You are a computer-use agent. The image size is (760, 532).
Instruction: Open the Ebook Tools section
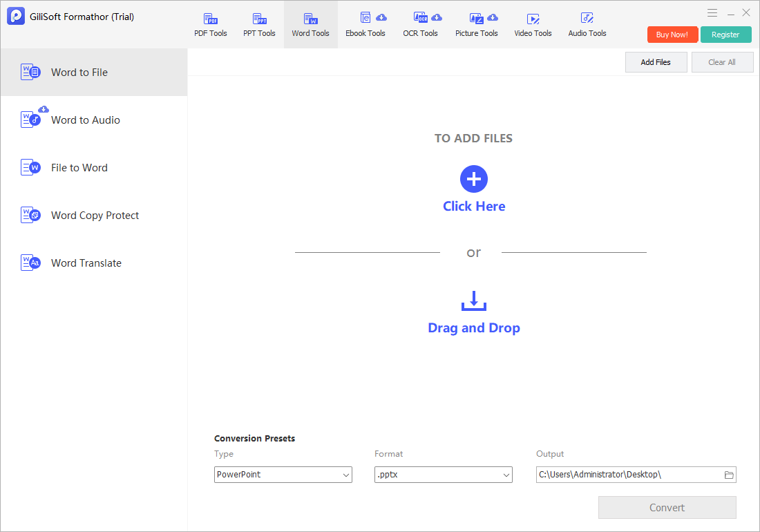click(x=365, y=25)
